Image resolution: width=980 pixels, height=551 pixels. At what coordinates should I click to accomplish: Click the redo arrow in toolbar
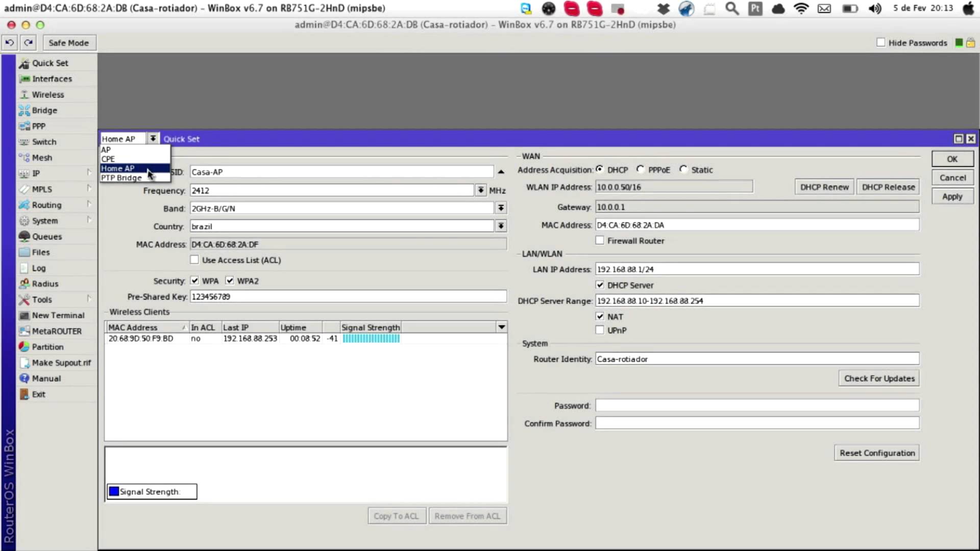pos(29,43)
